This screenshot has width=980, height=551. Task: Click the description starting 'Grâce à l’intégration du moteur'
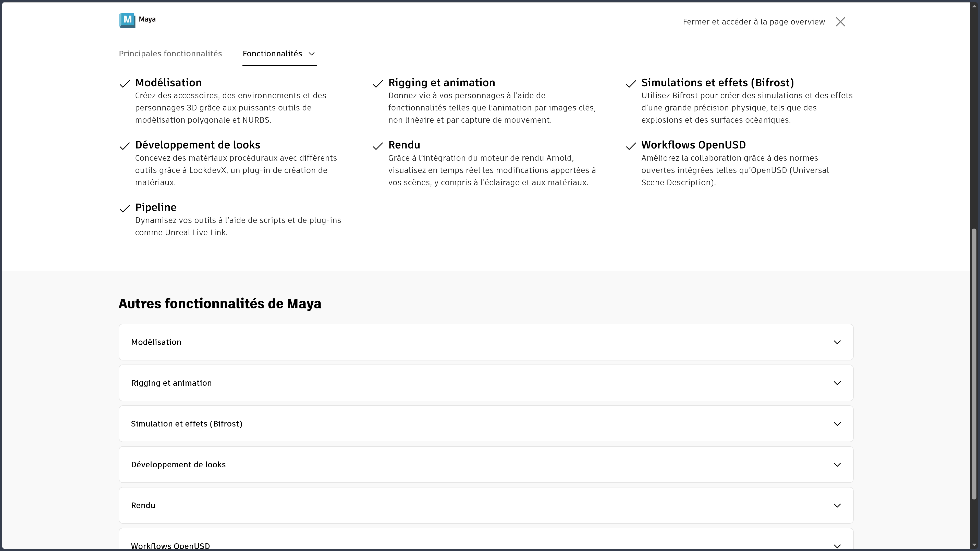(492, 170)
